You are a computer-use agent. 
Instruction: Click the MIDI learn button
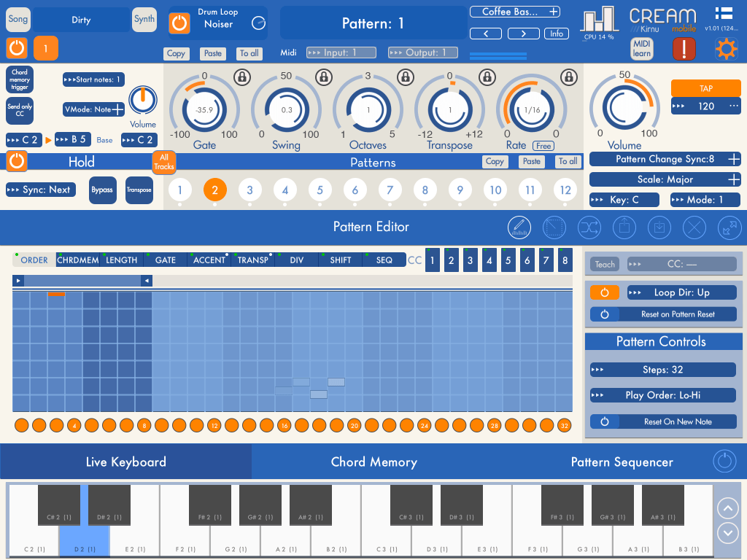[x=642, y=49]
